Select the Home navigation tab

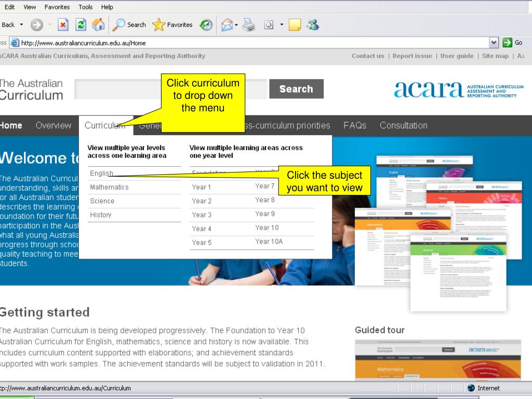(11, 126)
